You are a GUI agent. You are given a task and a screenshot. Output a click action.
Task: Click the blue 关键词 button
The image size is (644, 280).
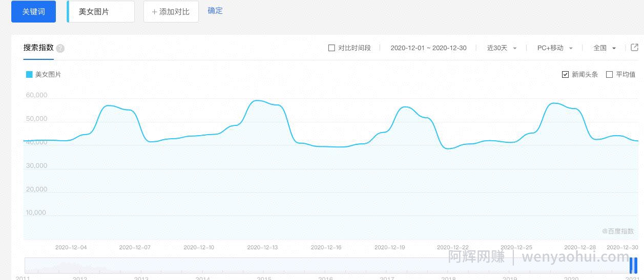pyautogui.click(x=33, y=11)
